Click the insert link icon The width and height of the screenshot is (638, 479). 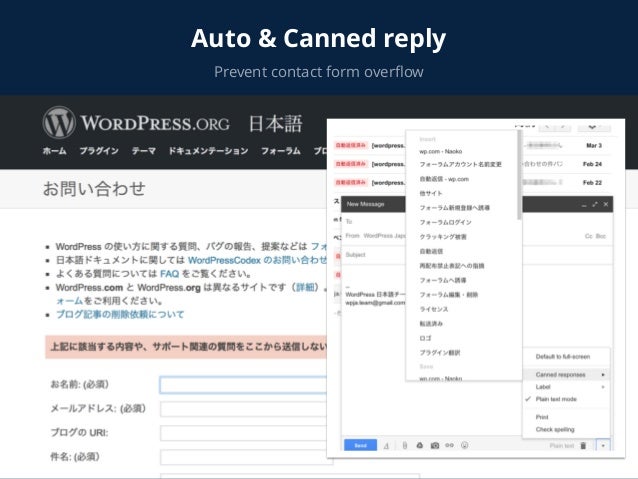450,446
